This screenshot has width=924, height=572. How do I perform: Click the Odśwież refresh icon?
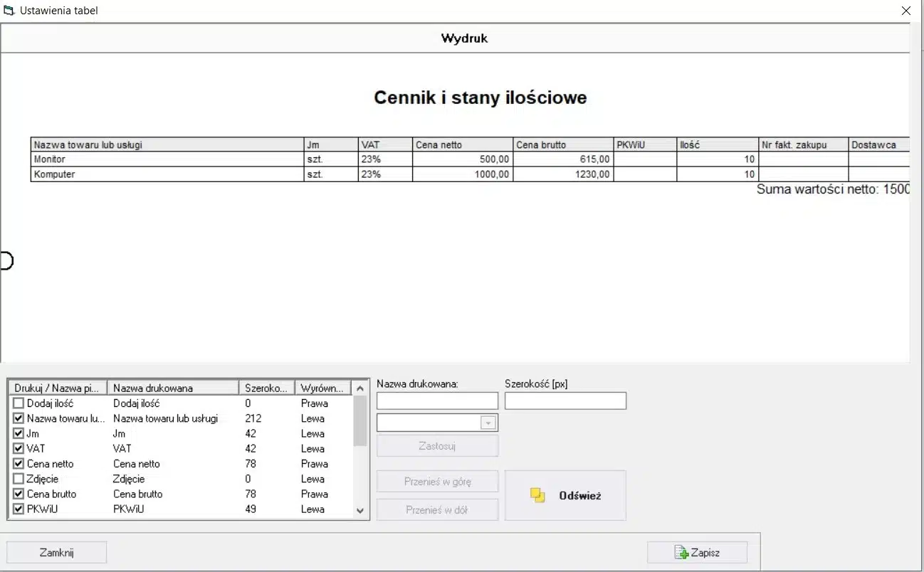537,495
